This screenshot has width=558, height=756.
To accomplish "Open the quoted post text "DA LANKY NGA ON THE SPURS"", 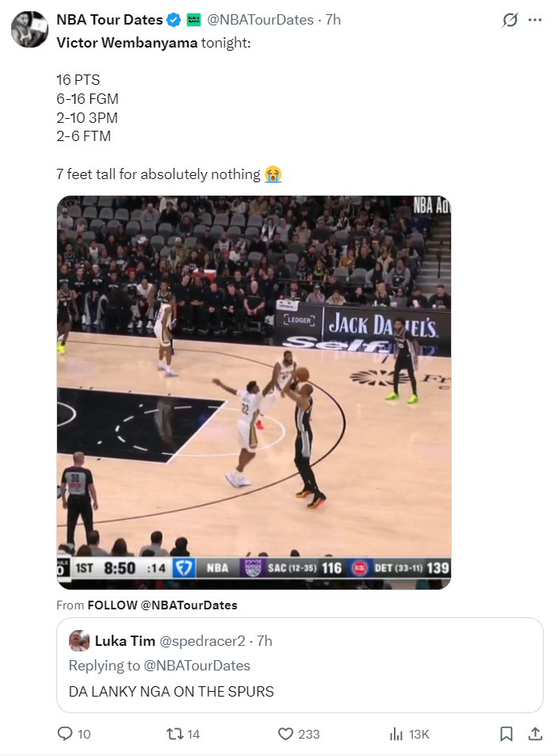I will coord(171,691).
